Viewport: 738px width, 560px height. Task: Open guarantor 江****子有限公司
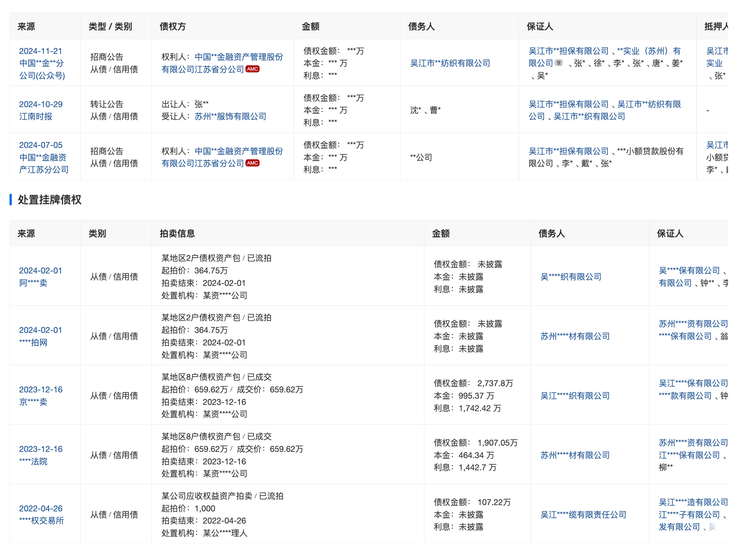pyautogui.click(x=689, y=515)
